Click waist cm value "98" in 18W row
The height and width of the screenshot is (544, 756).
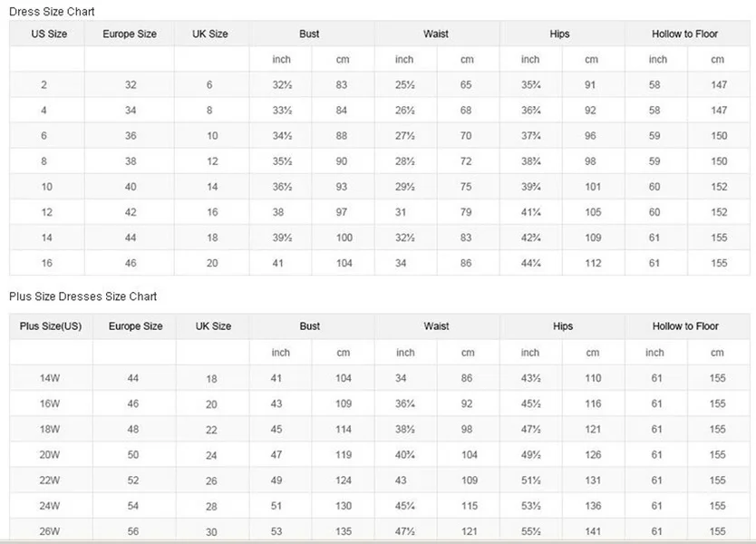[468, 429]
